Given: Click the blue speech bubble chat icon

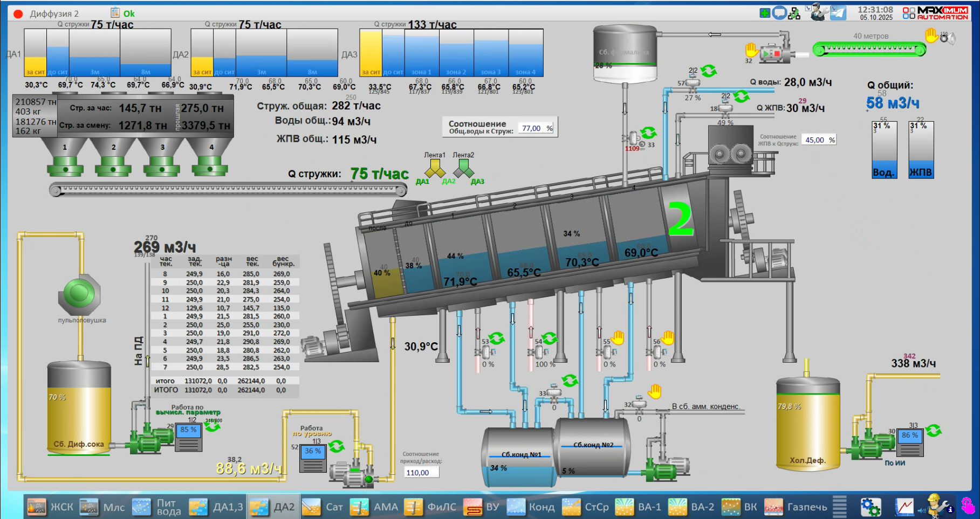Looking at the screenshot, I should pos(779,13).
